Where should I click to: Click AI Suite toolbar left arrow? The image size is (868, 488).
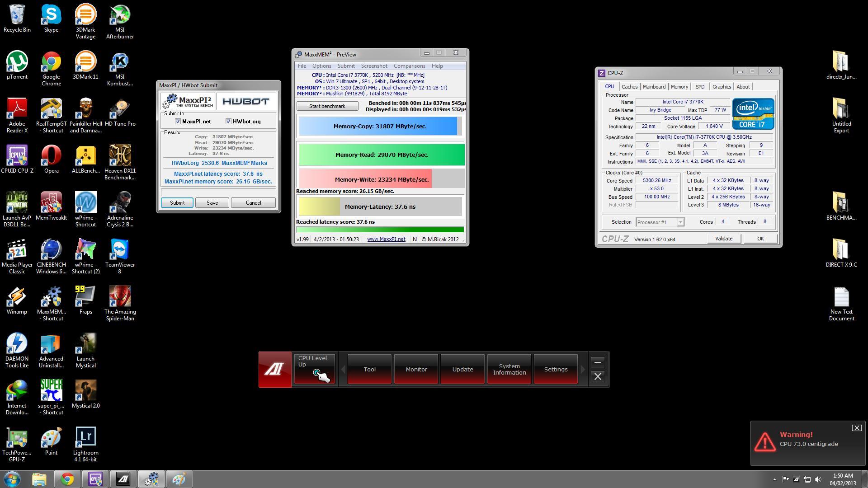(x=343, y=370)
